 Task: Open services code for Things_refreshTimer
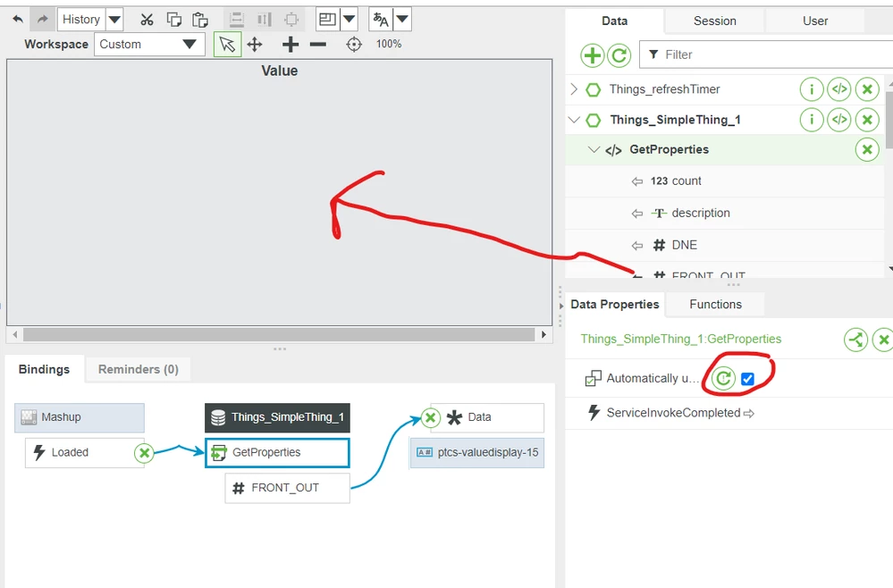point(839,89)
